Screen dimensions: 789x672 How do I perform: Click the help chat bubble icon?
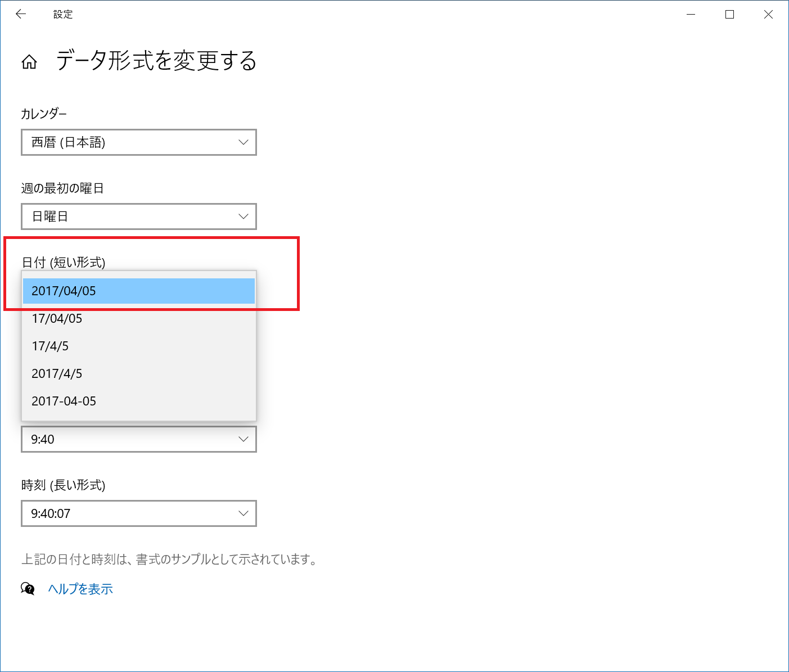coord(28,589)
